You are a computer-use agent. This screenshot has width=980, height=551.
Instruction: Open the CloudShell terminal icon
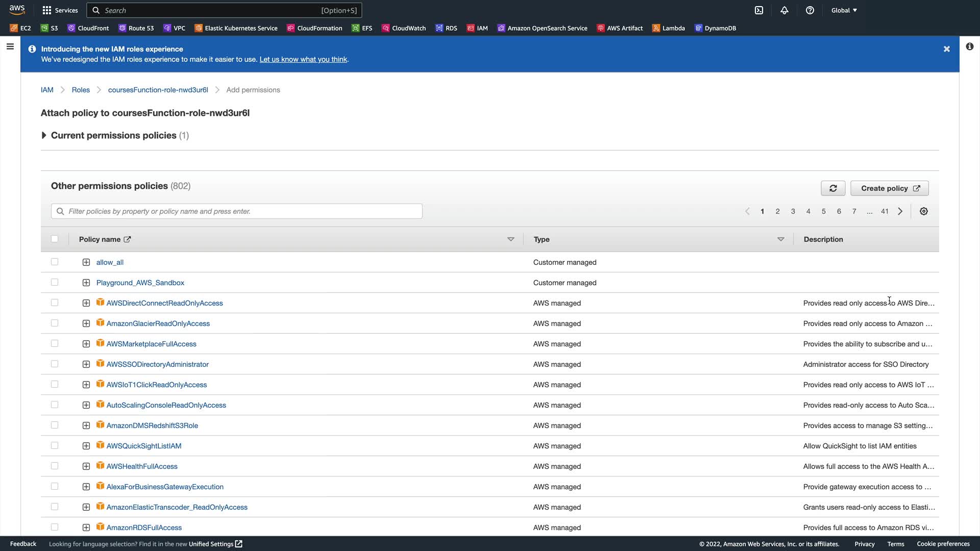(x=759, y=10)
